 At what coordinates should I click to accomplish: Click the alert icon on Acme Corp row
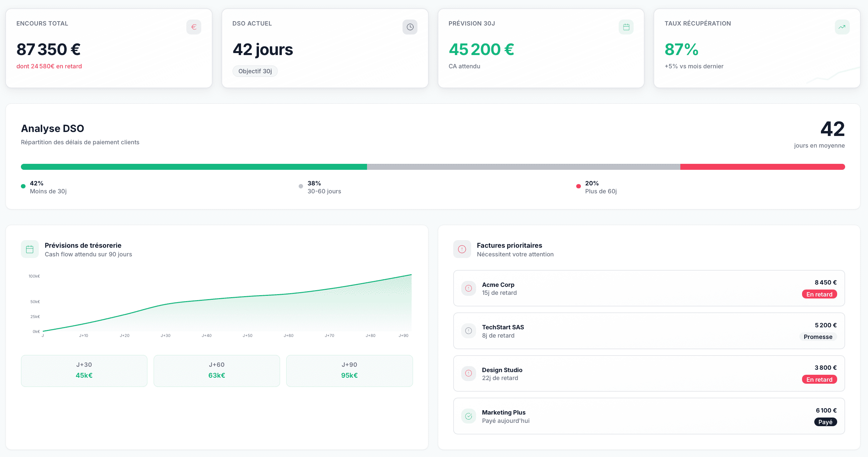(x=468, y=288)
